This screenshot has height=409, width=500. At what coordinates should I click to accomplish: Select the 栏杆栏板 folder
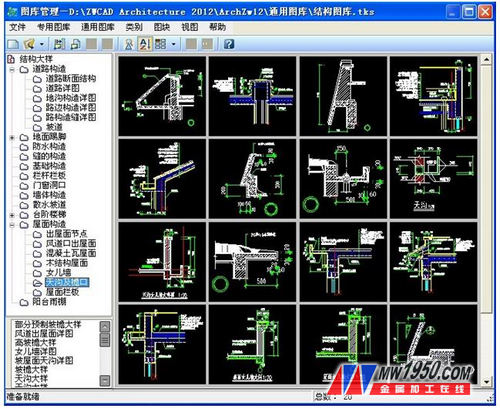pyautogui.click(x=49, y=176)
